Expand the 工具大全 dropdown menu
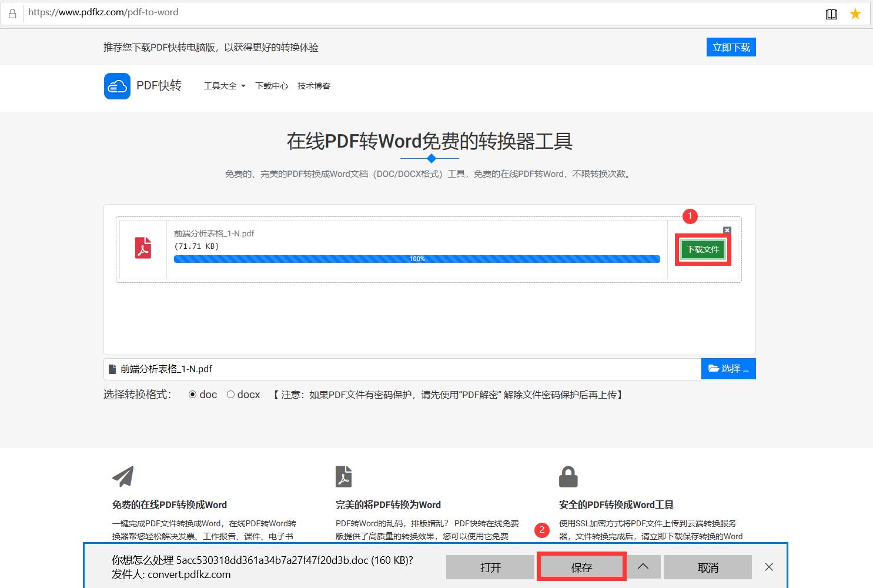 point(224,86)
